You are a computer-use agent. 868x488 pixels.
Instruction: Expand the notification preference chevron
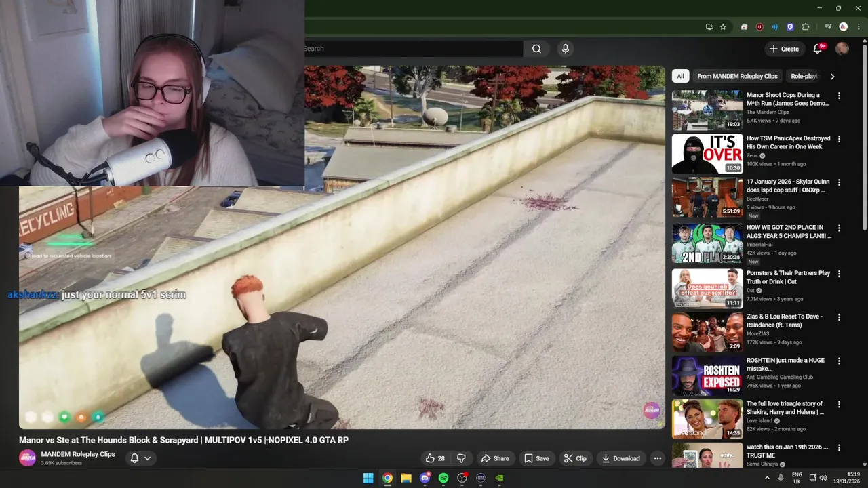point(147,458)
